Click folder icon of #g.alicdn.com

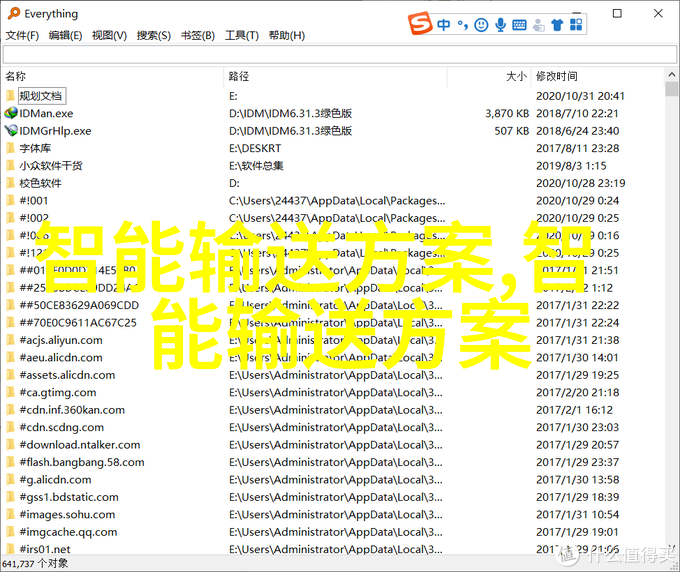tap(11, 480)
